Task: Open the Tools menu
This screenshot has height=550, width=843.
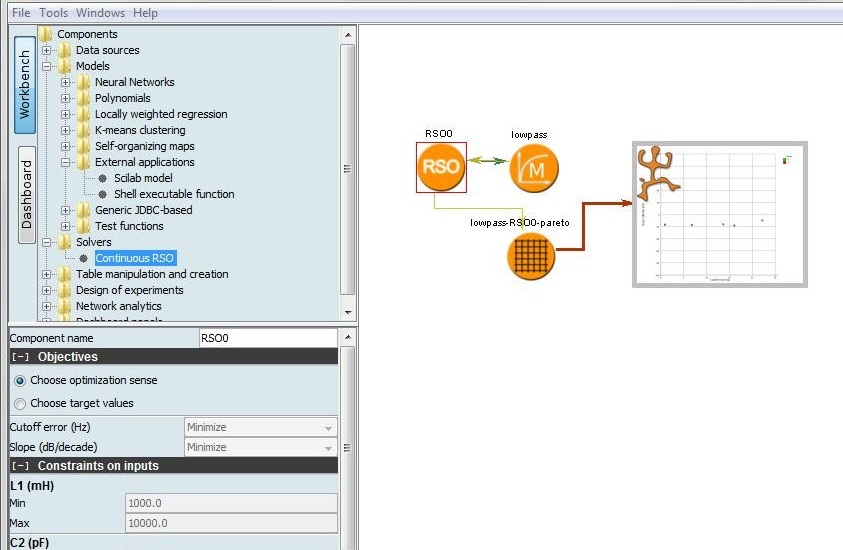Action: [x=54, y=13]
